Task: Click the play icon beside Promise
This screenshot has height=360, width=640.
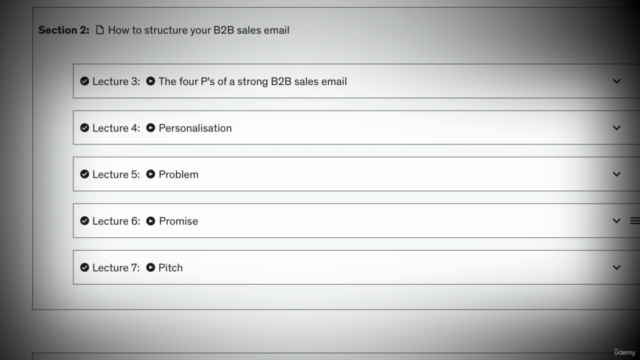Action: tap(151, 221)
